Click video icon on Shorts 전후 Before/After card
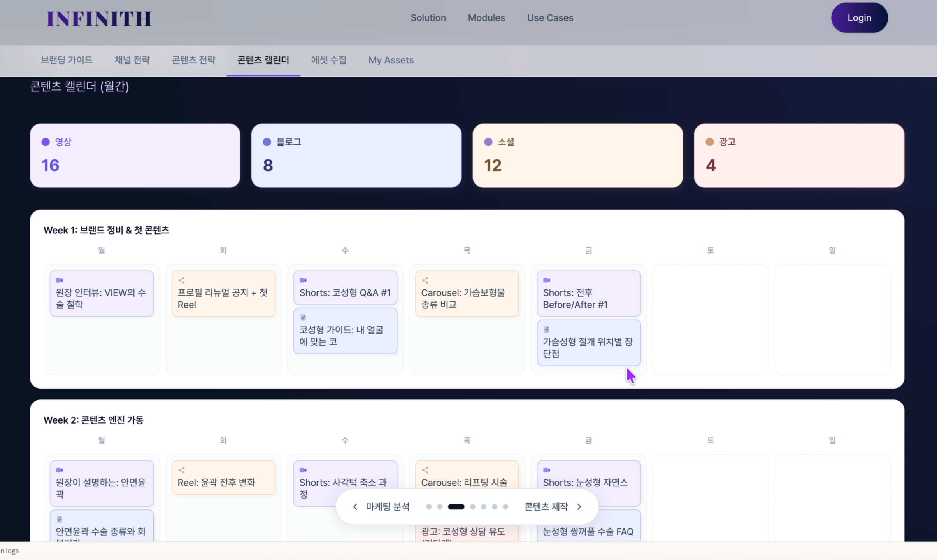 pos(547,280)
